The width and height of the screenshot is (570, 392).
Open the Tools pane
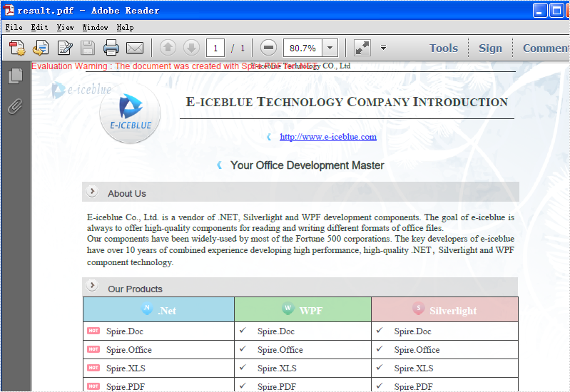pos(444,48)
